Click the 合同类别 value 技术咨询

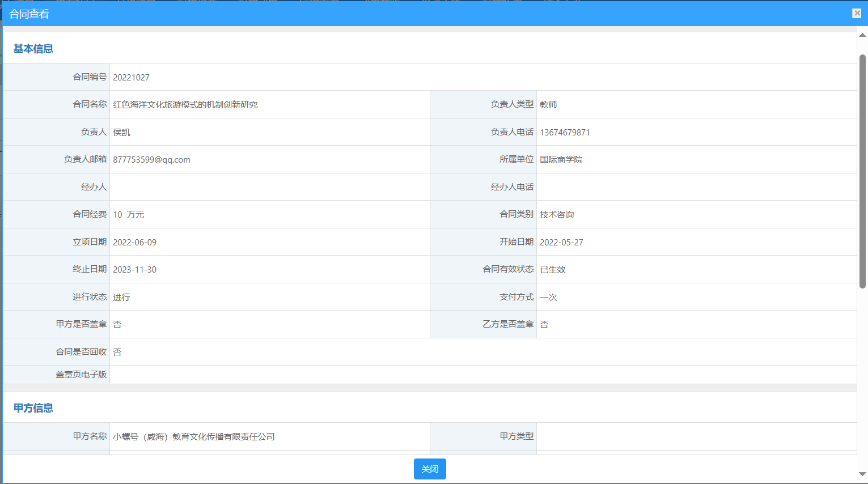[x=557, y=215]
